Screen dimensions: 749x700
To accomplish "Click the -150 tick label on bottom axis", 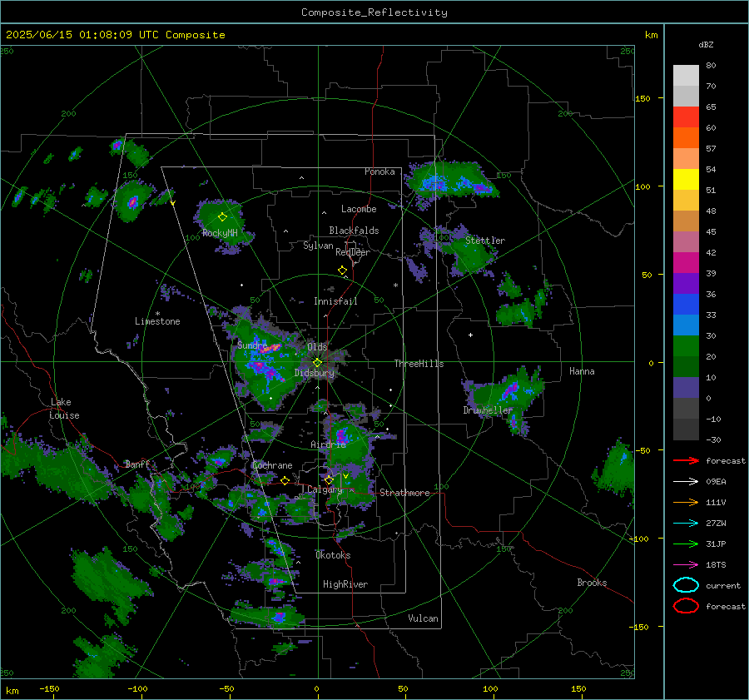I will (49, 688).
